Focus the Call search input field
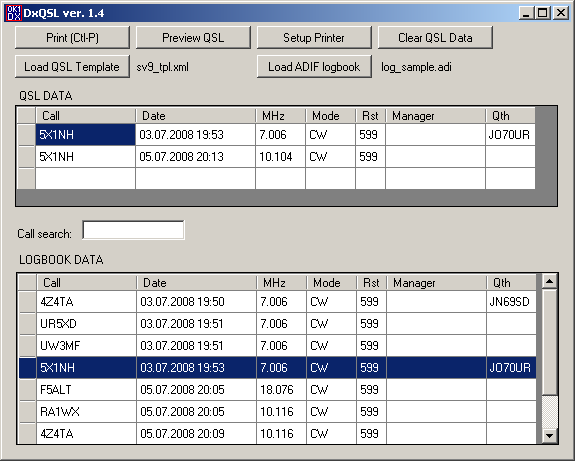Screen dimensions: 575x461 pyautogui.click(x=133, y=230)
